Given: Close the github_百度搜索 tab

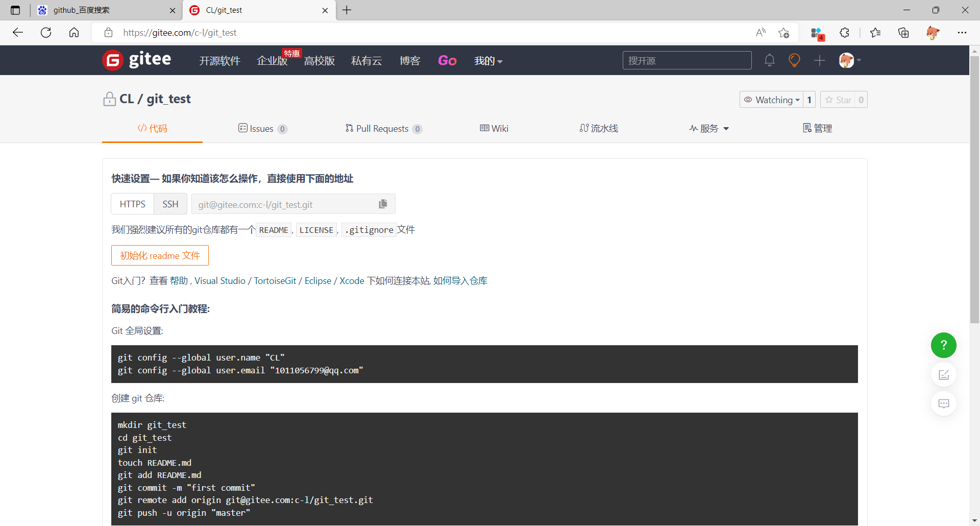Looking at the screenshot, I should point(173,10).
